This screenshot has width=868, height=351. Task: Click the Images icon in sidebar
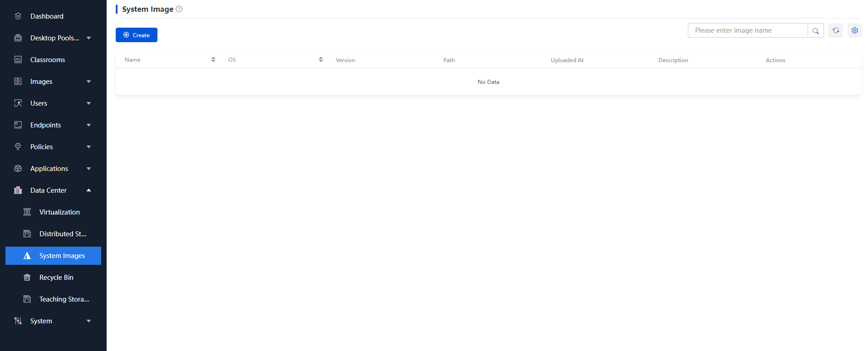tap(18, 82)
